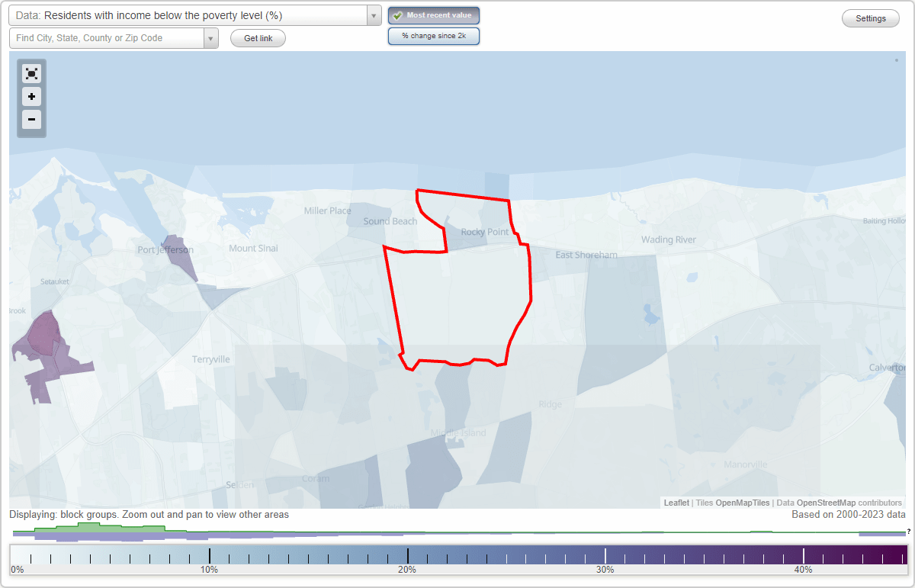Expand the location search dropdown arrow
The height and width of the screenshot is (588, 915).
coord(211,37)
